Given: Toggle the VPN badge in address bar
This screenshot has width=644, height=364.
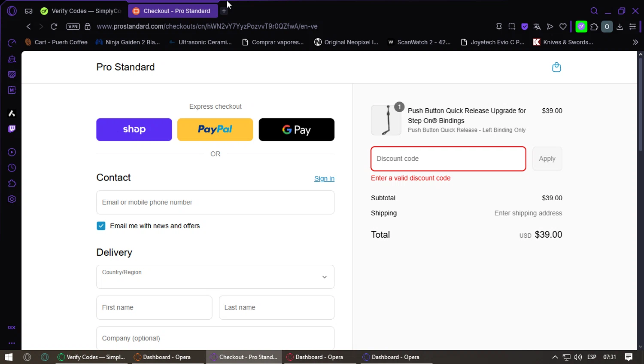Looking at the screenshot, I should (x=73, y=27).
